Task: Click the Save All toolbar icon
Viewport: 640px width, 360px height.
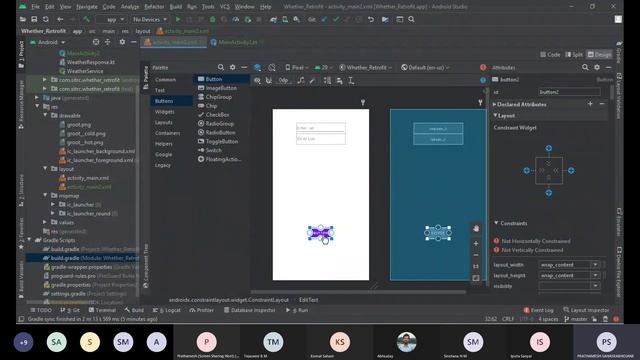Action: 34,19
